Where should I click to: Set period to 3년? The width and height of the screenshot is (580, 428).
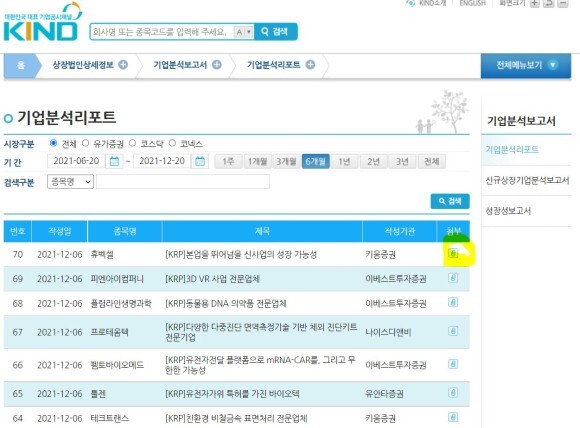(x=402, y=161)
